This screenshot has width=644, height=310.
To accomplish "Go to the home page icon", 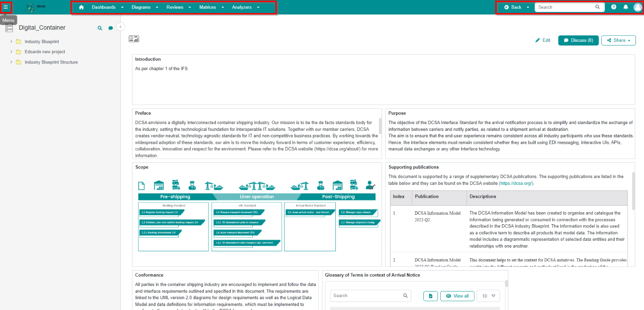I will [x=81, y=7].
